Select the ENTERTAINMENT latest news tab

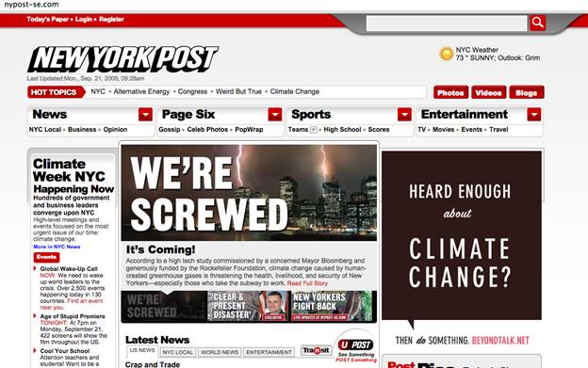[x=269, y=352]
